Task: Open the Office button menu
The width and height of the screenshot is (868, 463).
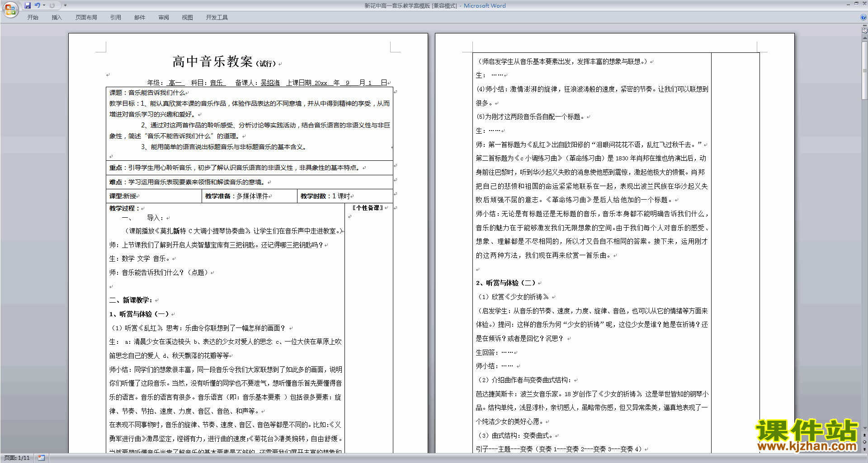Action: (x=10, y=9)
